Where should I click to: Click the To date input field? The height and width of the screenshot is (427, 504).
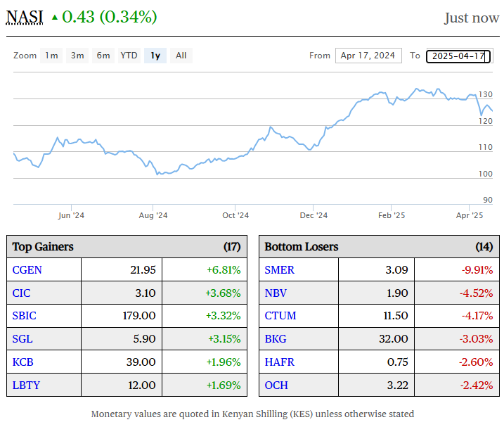point(458,56)
